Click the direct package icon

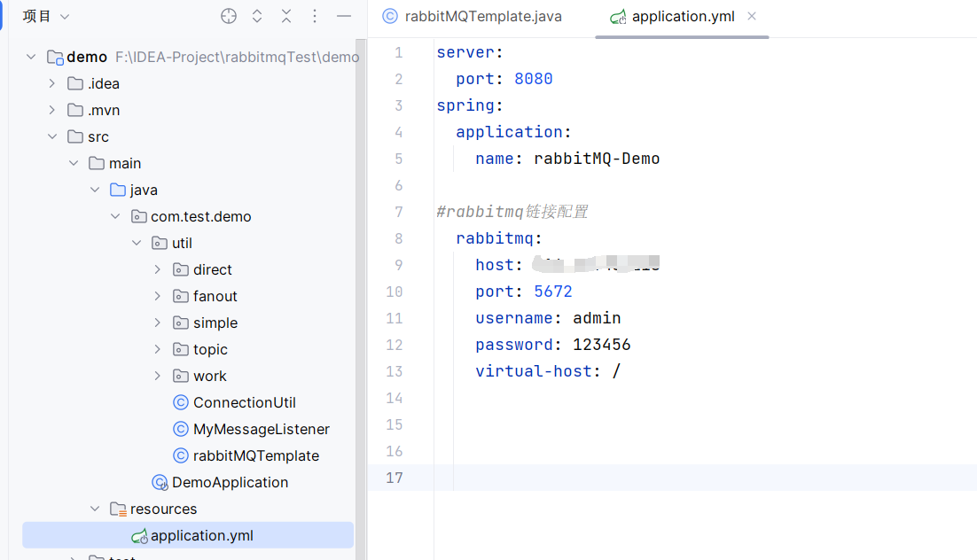point(181,269)
